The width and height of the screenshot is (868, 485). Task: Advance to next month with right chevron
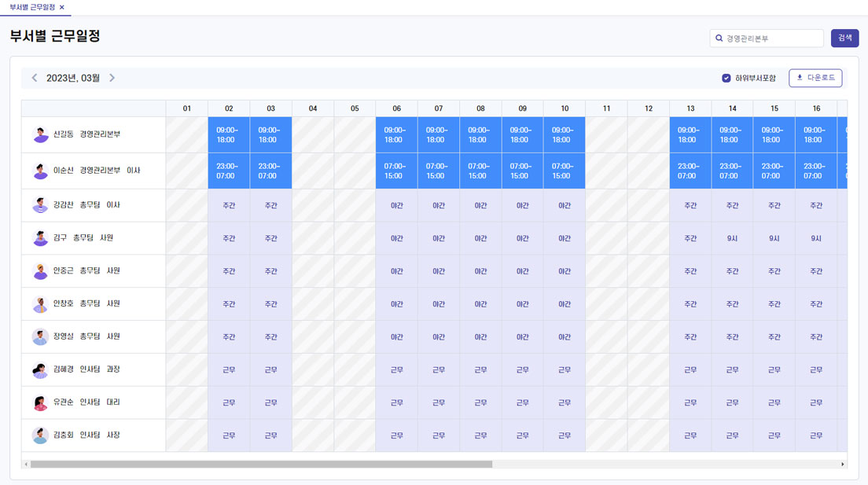click(112, 78)
